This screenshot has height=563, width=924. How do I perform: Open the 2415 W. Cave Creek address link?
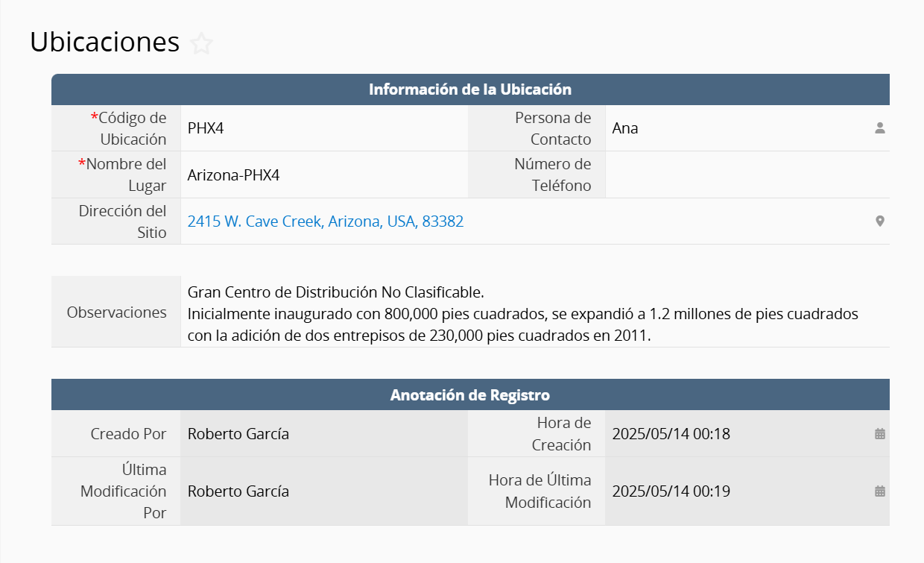tap(326, 221)
